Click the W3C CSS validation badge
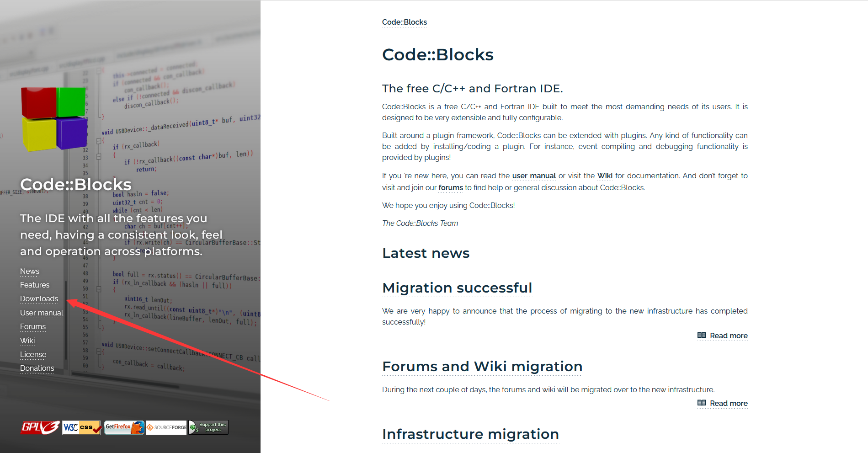The width and height of the screenshot is (868, 453). tap(82, 427)
